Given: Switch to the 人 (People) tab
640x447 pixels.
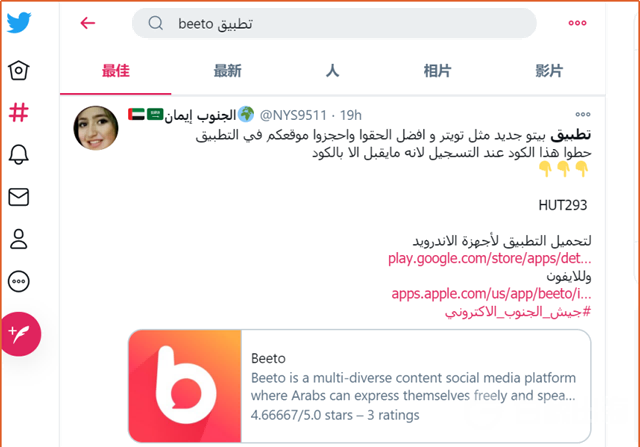Looking at the screenshot, I should pos(332,71).
